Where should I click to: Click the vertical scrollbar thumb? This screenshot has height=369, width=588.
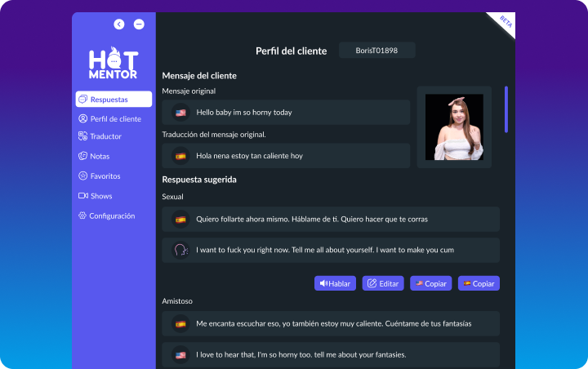(506, 109)
